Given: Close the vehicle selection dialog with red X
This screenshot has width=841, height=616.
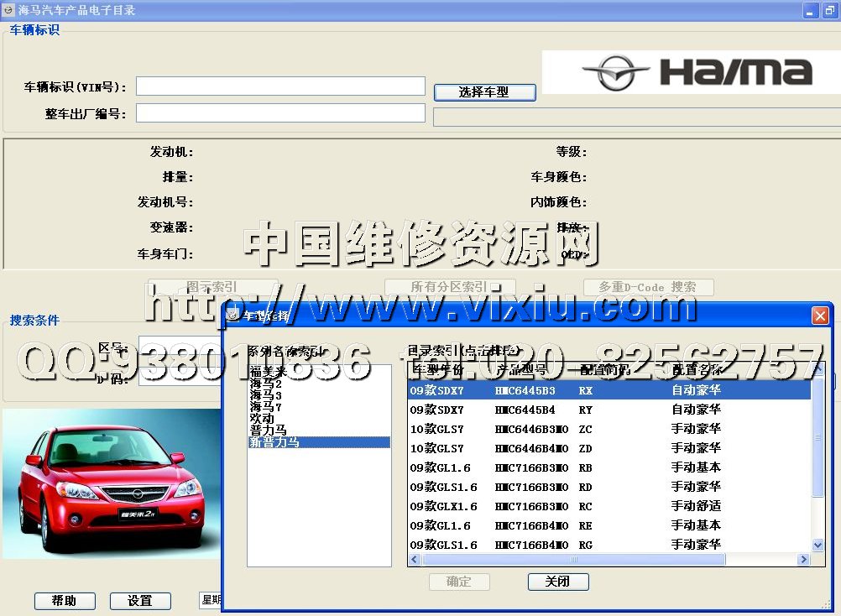Looking at the screenshot, I should tap(820, 316).
